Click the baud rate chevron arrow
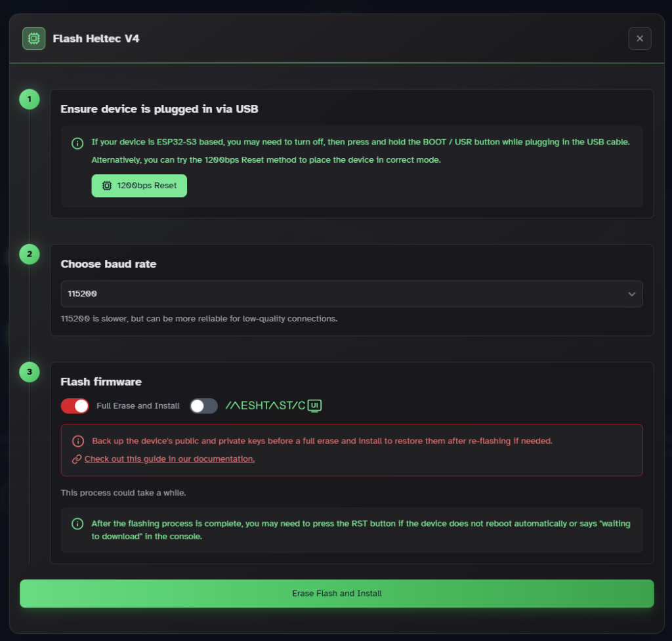 [x=631, y=294]
